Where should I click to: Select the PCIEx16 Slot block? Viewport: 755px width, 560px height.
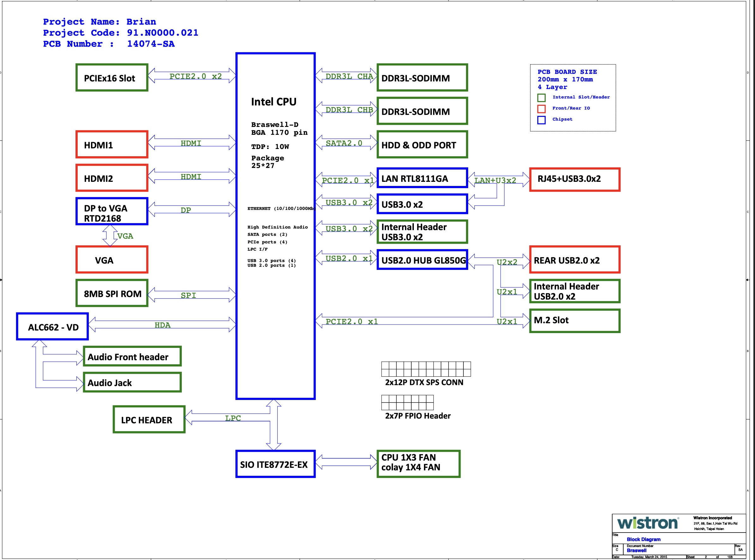tap(112, 78)
